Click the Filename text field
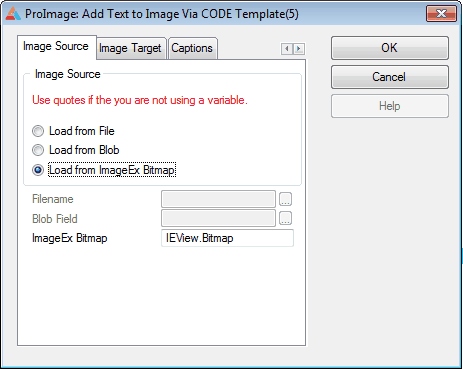Image resolution: width=463 pixels, height=369 pixels. (x=218, y=199)
